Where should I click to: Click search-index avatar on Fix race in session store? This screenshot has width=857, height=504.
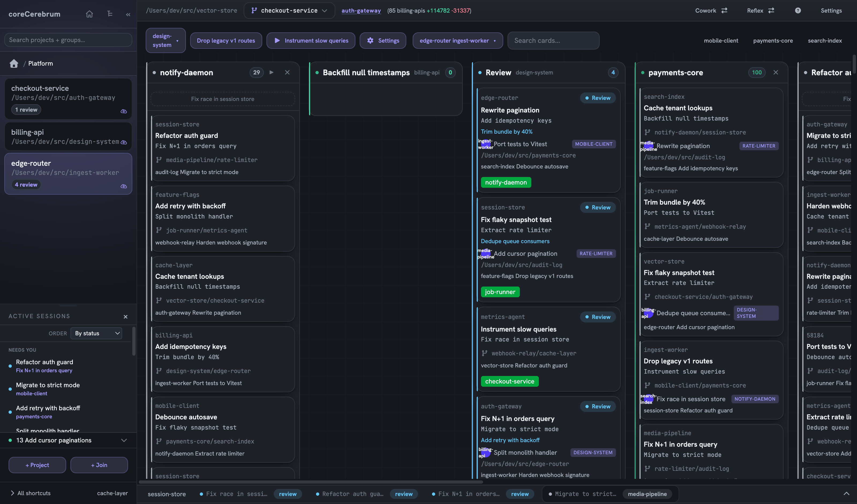pos(648,399)
